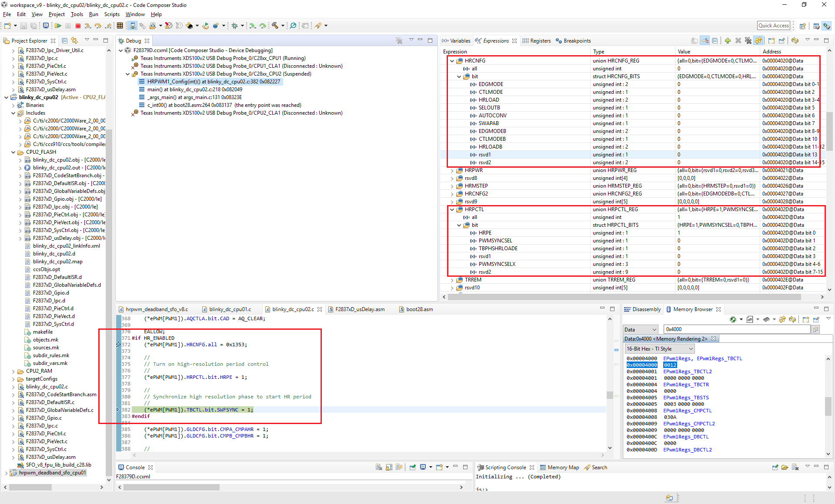Click the Build hammer icon
The height and width of the screenshot is (504, 835).
pos(275,26)
